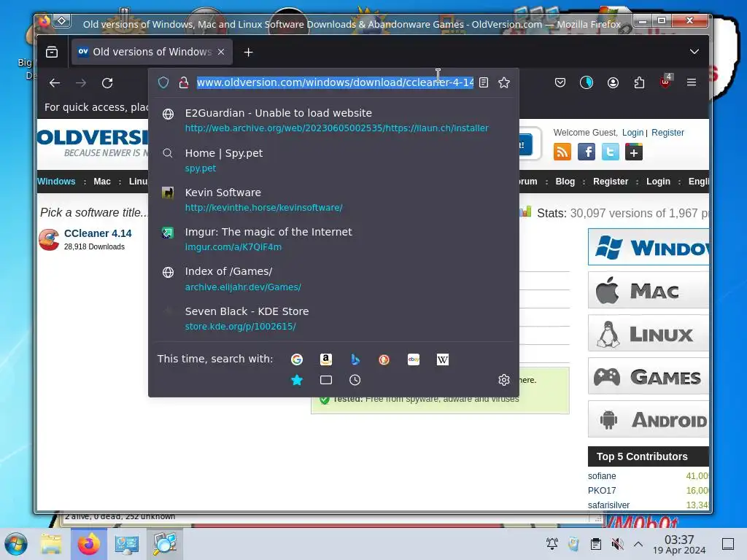
Task: Open the Start menu orb
Action: click(16, 544)
